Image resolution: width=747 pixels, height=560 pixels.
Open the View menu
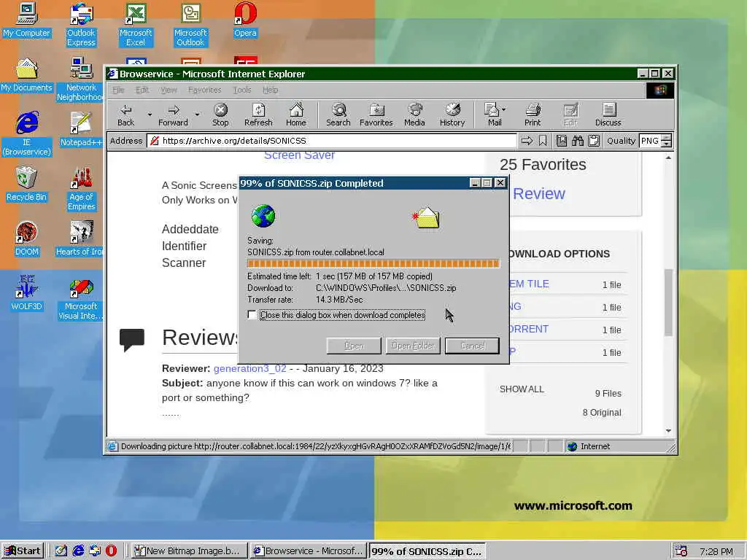(169, 90)
